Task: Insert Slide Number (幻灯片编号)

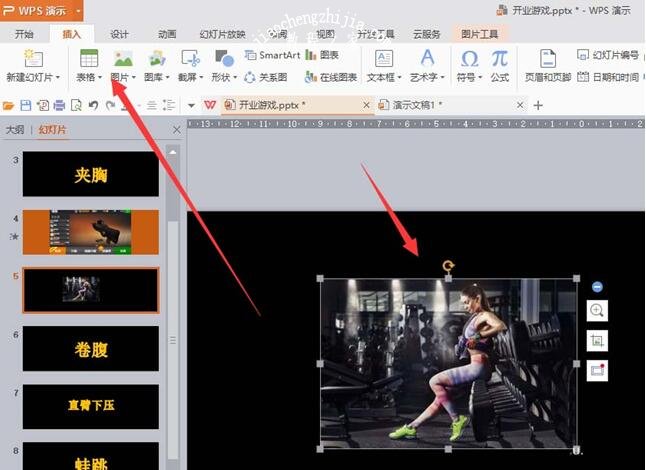Action: click(x=608, y=55)
